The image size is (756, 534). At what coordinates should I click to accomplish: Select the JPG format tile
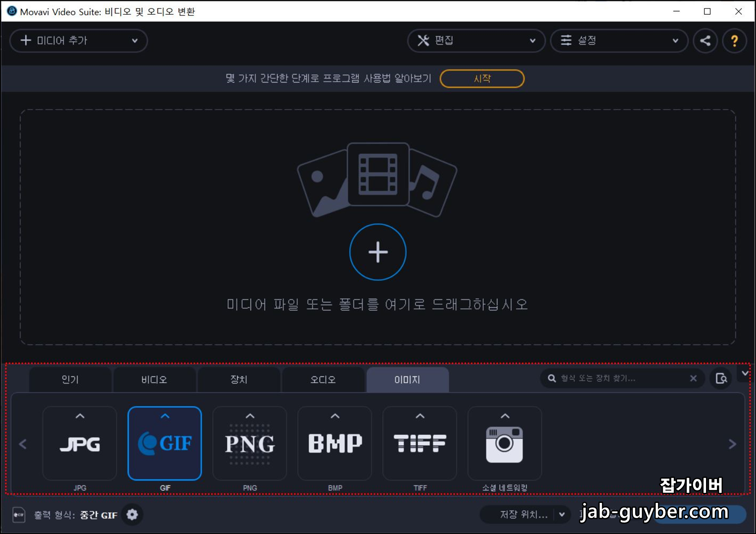[x=80, y=443]
